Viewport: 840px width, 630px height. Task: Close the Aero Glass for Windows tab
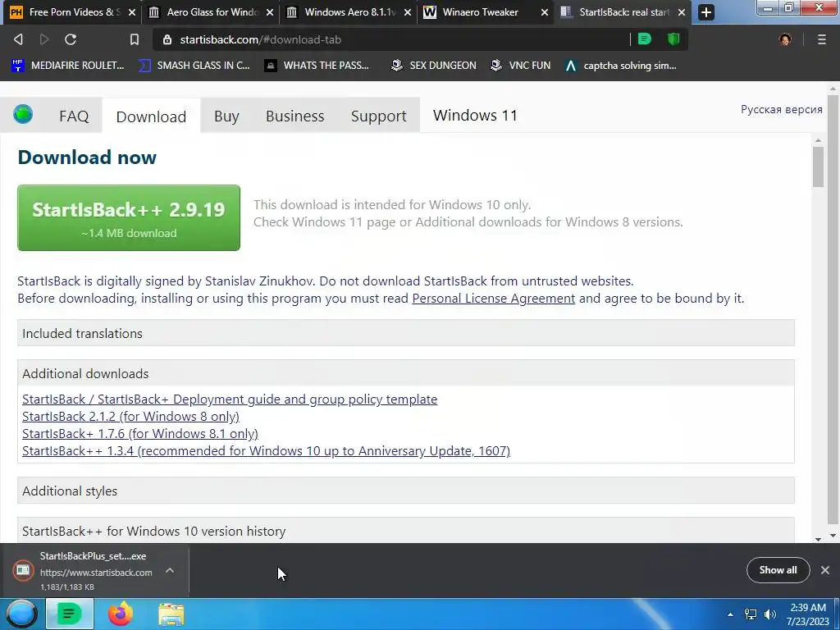coord(270,12)
